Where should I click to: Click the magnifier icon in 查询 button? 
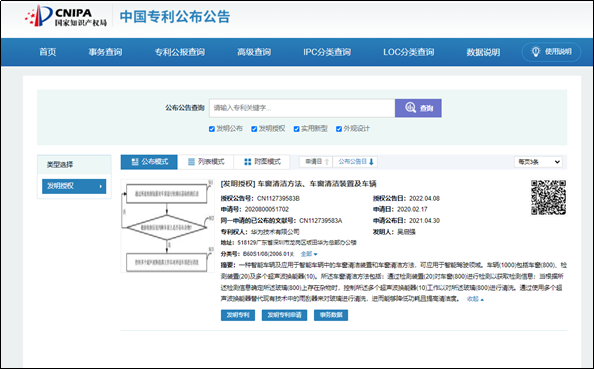click(x=410, y=108)
